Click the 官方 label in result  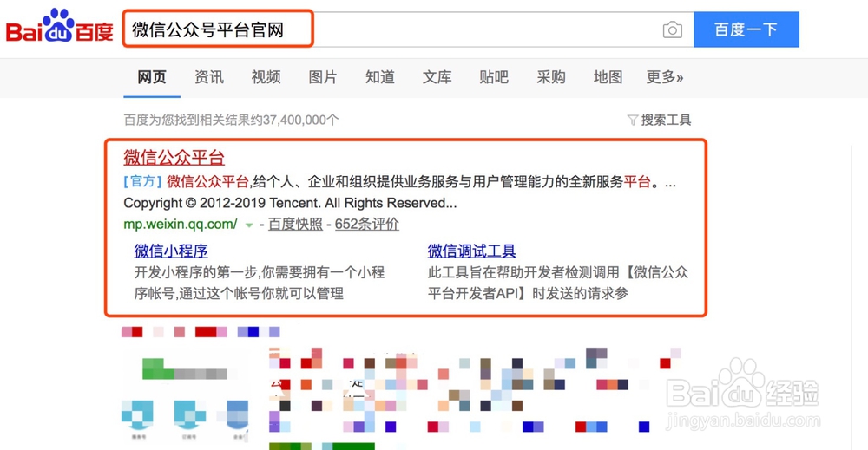pos(143,182)
